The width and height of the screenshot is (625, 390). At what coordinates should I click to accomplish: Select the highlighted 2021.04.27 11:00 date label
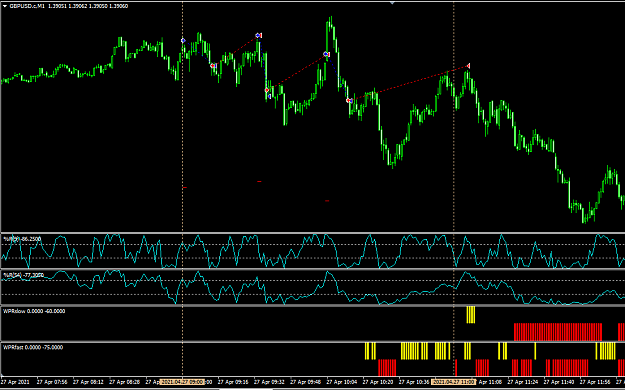pyautogui.click(x=454, y=382)
